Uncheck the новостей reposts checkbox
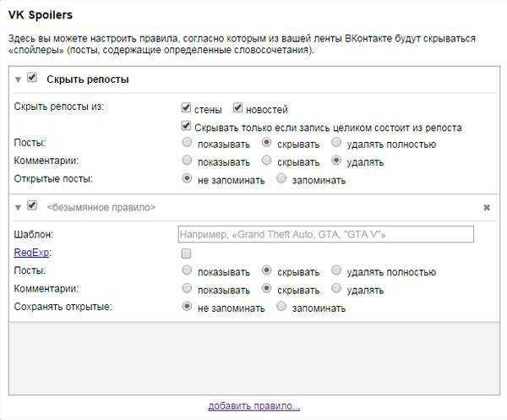507x420 pixels. (237, 107)
